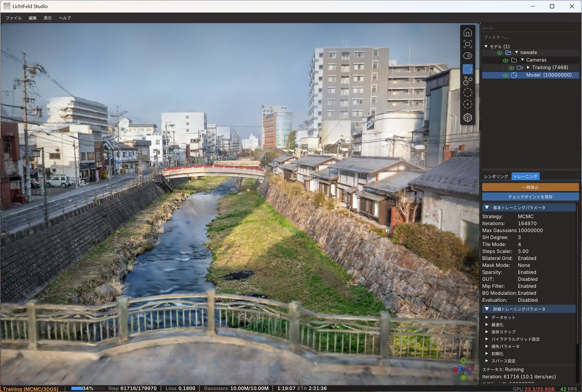The width and height of the screenshot is (582, 392).
Task: Click the dashed circle selection tool icon
Action: (x=468, y=92)
